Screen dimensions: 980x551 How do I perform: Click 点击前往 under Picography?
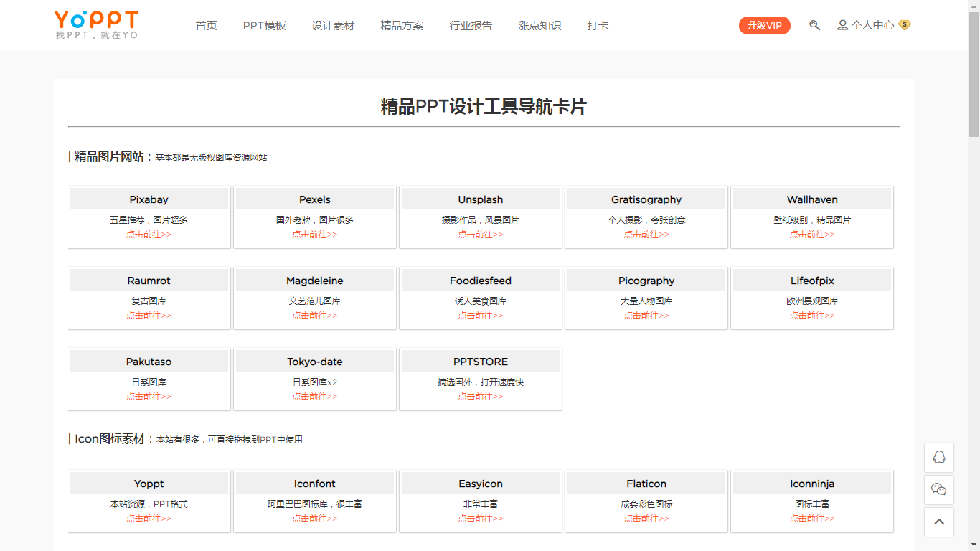646,316
